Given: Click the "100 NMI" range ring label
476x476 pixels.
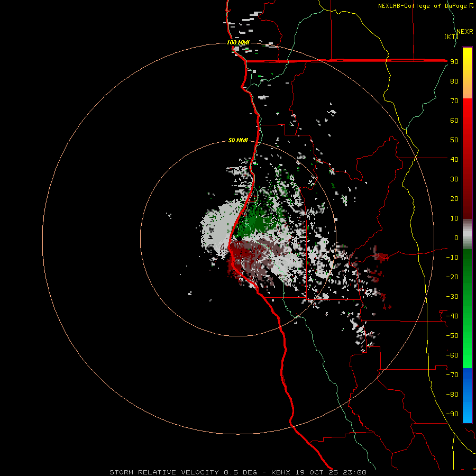Looking at the screenshot, I should tap(238, 42).
